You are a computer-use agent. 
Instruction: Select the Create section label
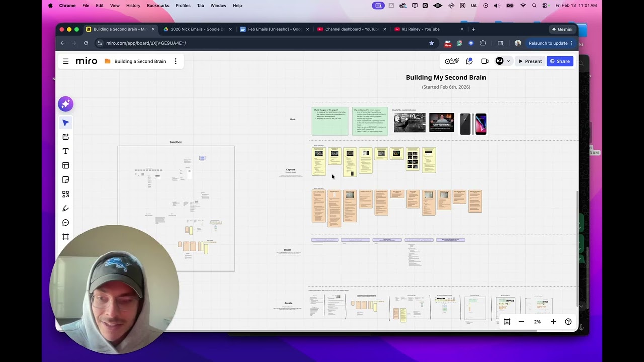click(x=288, y=303)
